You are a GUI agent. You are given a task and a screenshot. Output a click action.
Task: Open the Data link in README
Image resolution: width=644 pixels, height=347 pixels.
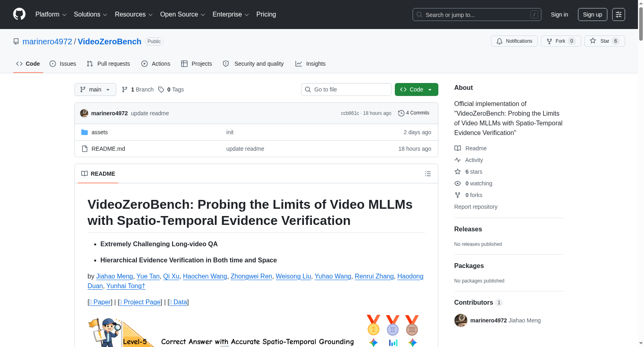(x=178, y=302)
